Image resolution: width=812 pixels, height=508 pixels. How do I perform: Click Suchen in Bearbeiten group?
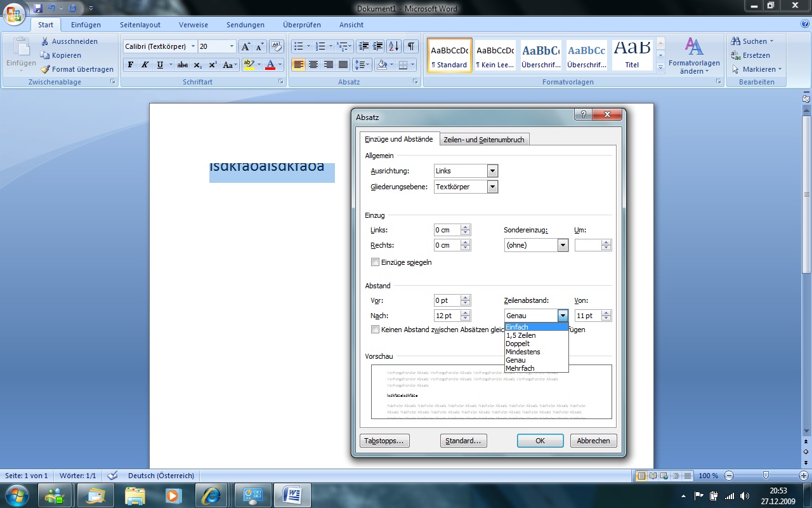click(x=752, y=41)
